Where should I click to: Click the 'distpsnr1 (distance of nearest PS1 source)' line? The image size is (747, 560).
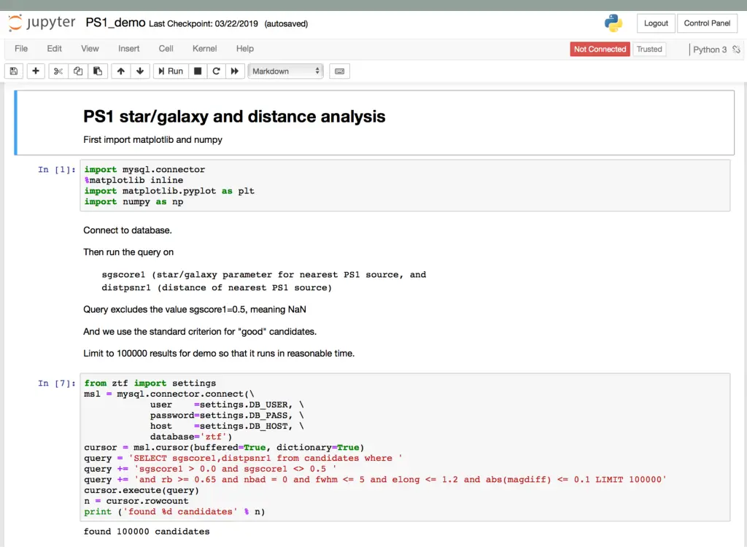pos(217,287)
